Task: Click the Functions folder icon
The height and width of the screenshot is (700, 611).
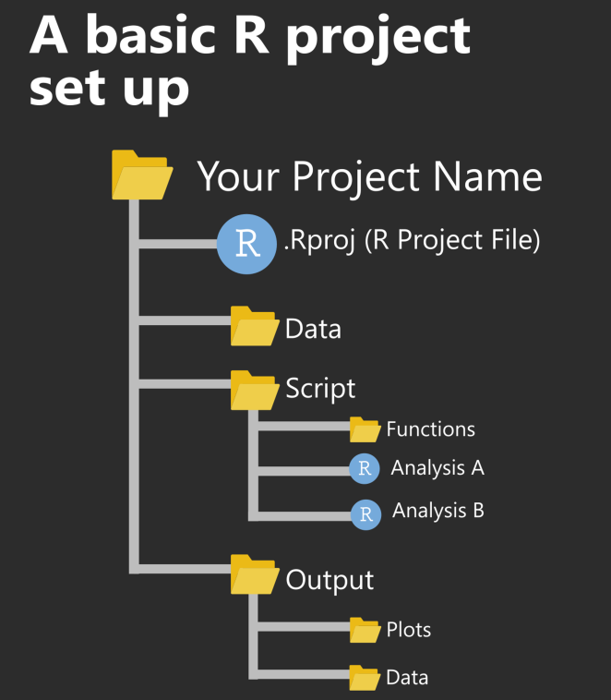Action: coord(365,429)
